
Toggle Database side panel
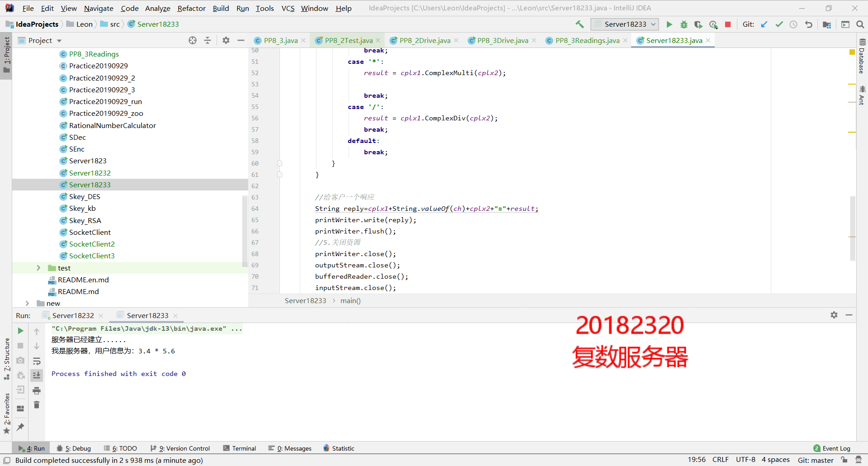(862, 57)
